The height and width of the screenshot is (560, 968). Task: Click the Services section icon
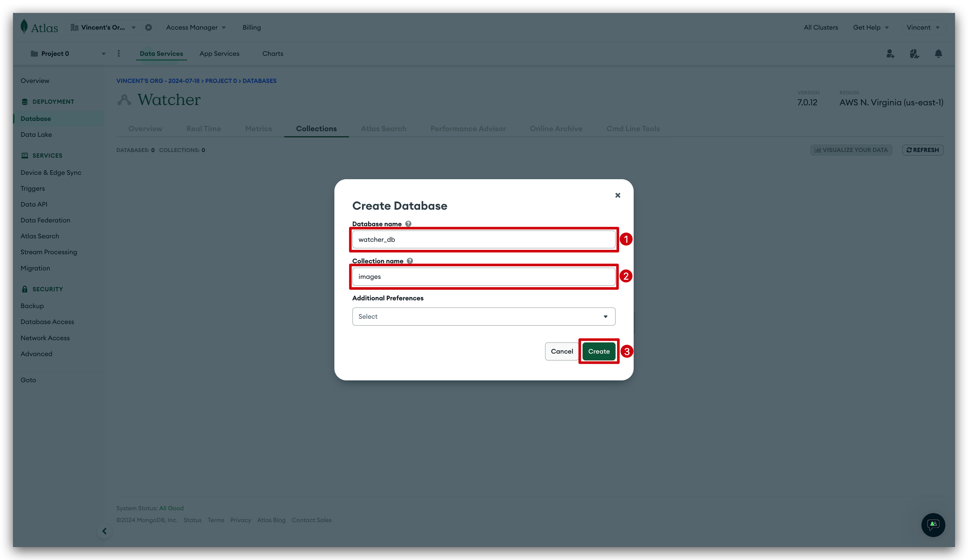coord(25,155)
